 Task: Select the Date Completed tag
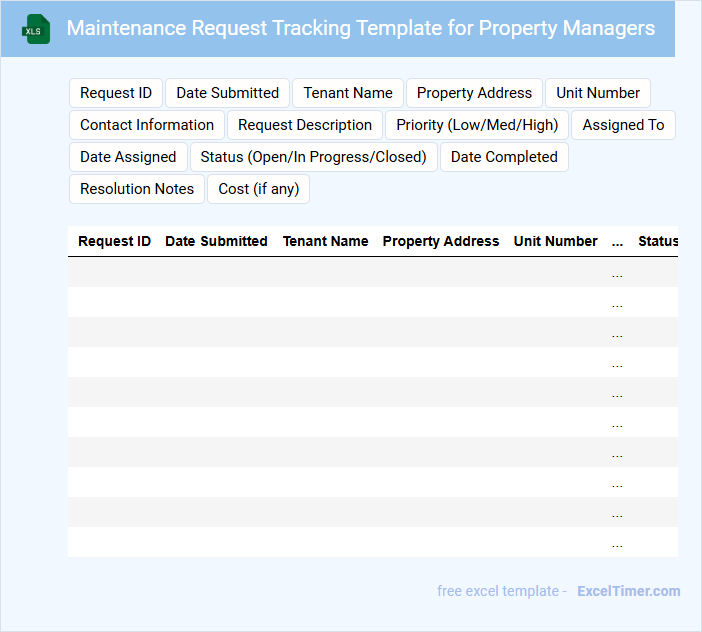point(504,157)
